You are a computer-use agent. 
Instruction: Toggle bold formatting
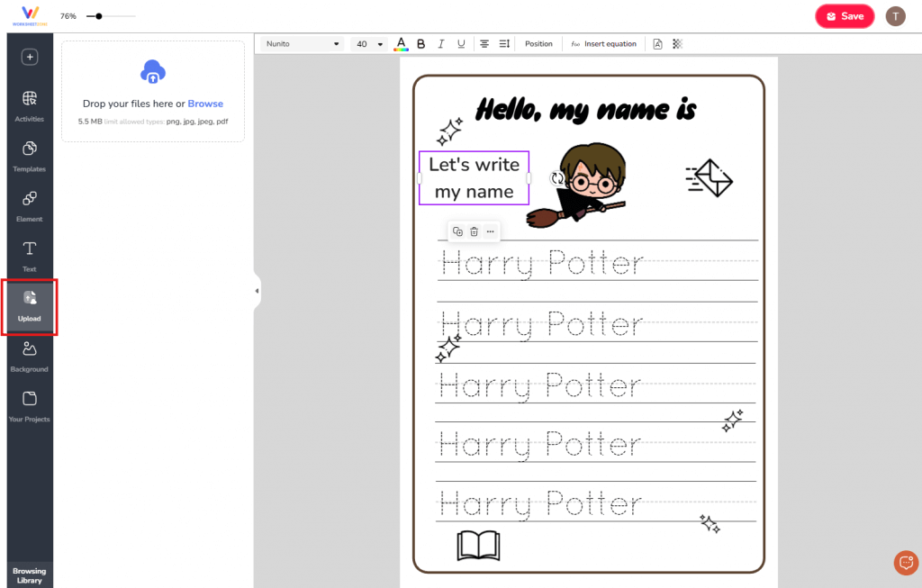click(420, 43)
